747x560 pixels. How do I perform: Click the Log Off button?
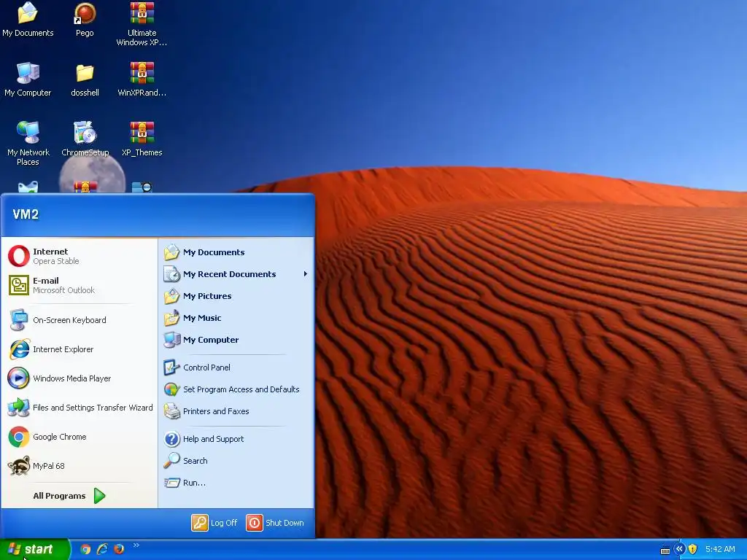[214, 523]
